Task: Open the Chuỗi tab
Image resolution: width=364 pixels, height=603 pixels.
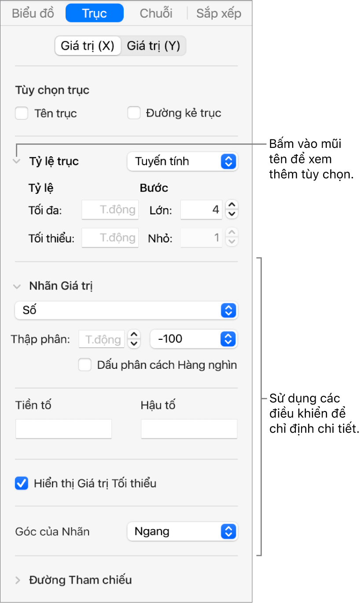Action: (x=156, y=14)
